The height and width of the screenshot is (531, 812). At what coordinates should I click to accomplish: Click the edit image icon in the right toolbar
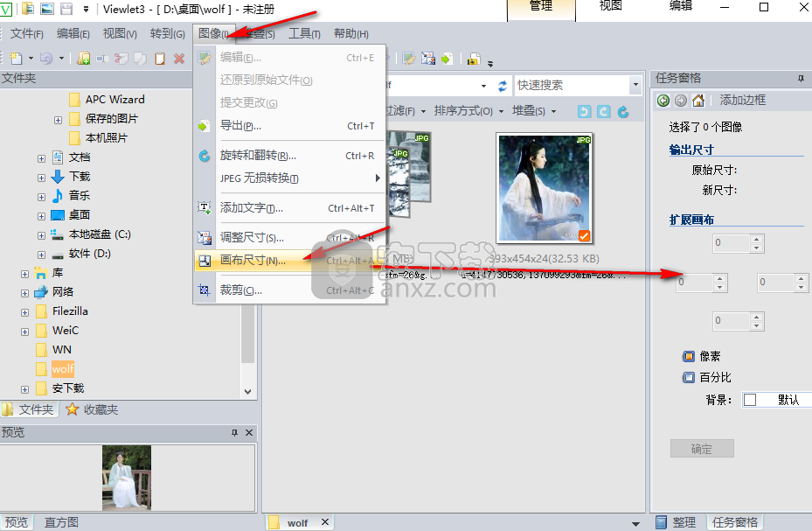coord(409,59)
